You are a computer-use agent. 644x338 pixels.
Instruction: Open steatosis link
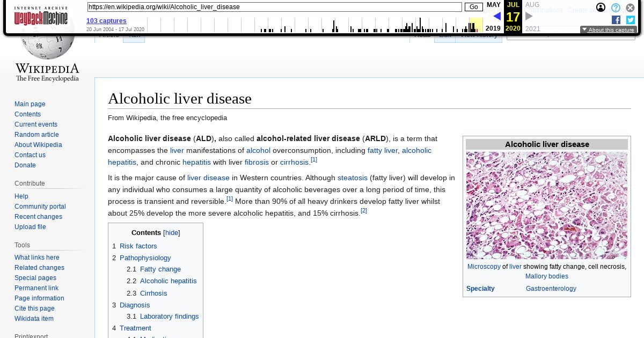(353, 178)
